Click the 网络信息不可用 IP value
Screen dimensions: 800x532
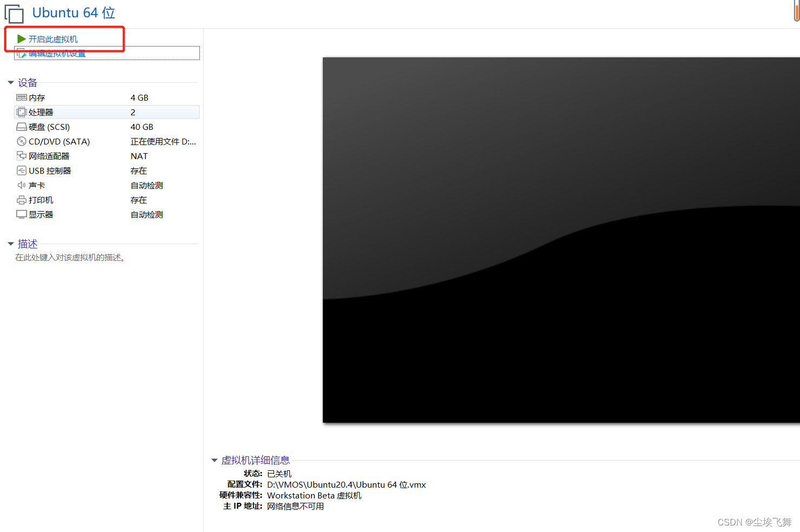coord(296,506)
